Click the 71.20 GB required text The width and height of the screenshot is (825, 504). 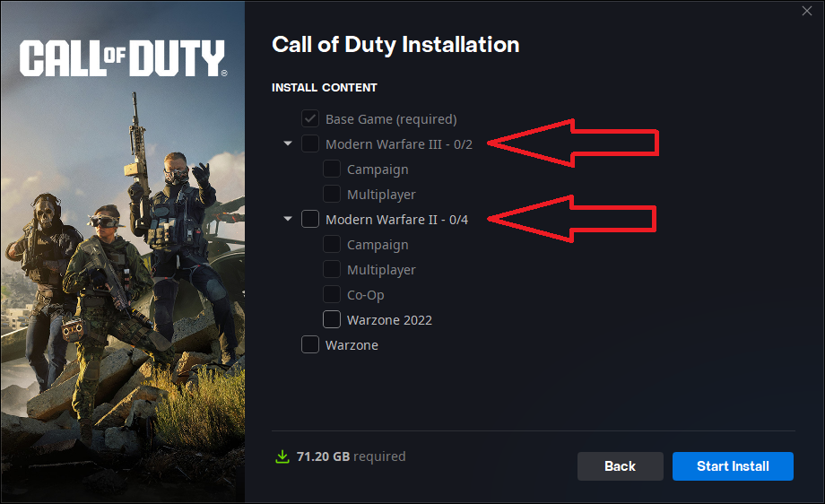pos(351,456)
